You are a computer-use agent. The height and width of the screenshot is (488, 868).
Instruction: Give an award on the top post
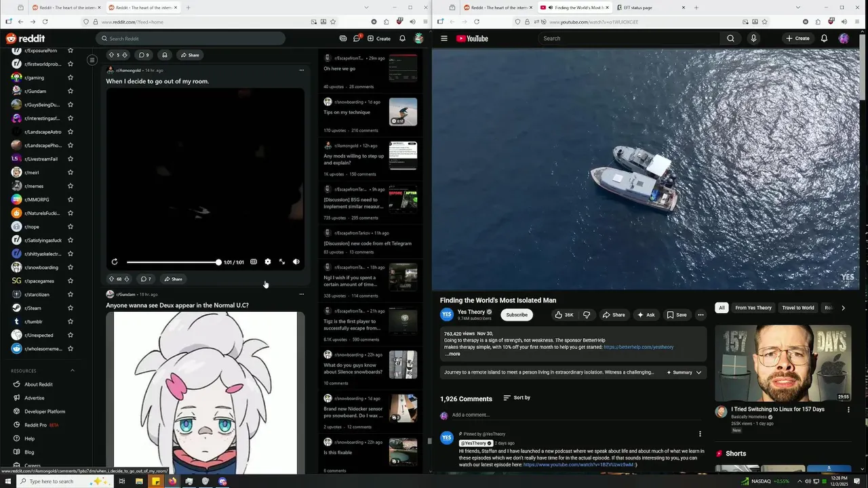pyautogui.click(x=164, y=55)
